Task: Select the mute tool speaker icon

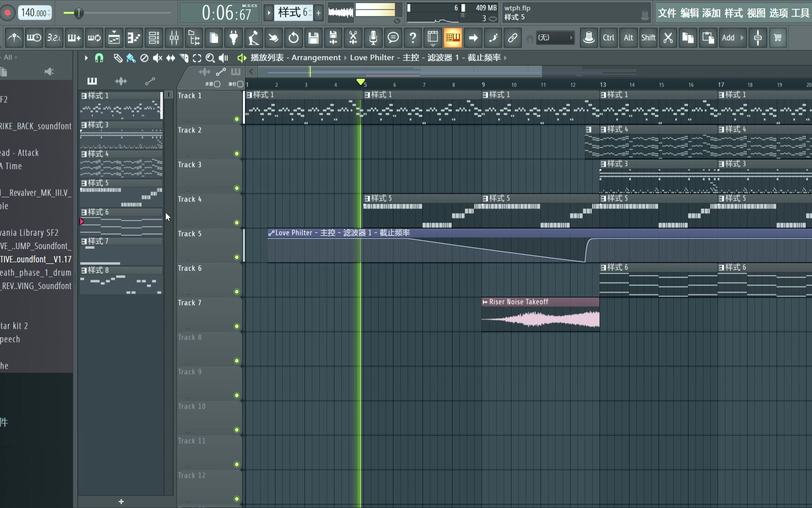Action: coord(157,58)
